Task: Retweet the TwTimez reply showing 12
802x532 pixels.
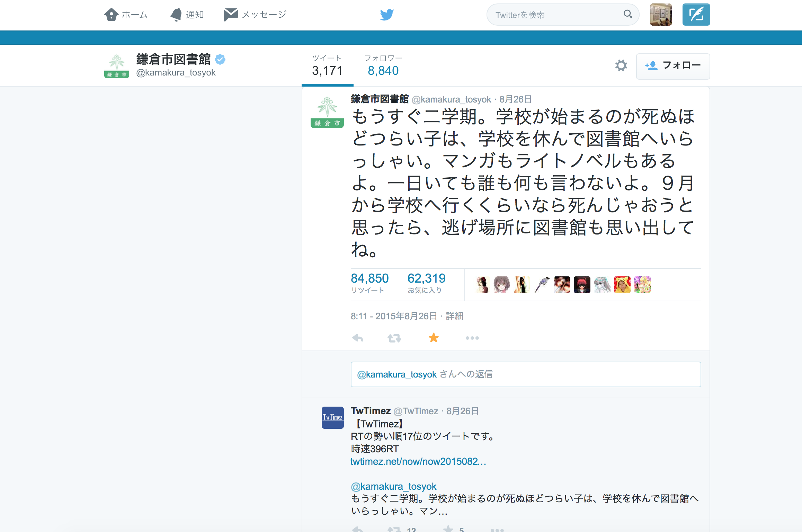Action: [402, 529]
